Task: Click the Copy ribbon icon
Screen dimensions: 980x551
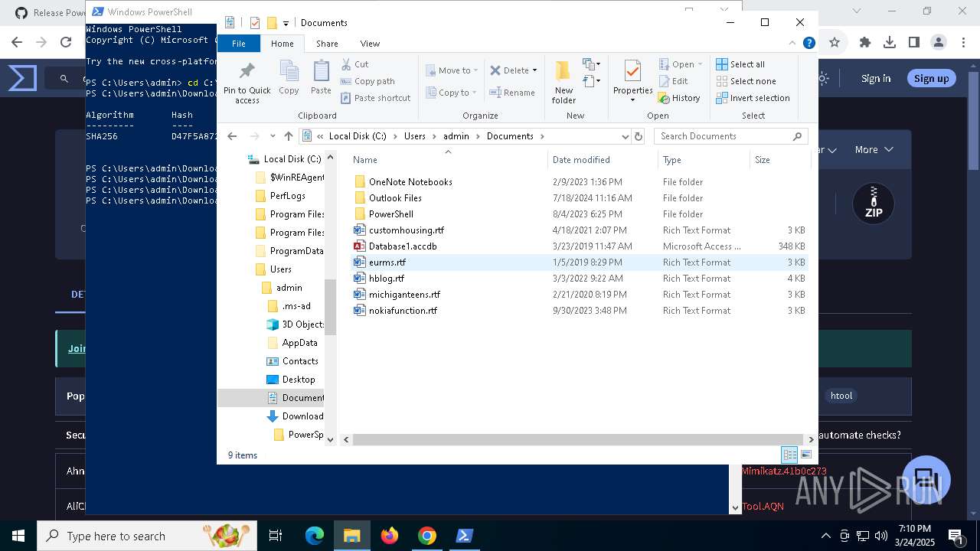Action: (x=289, y=78)
